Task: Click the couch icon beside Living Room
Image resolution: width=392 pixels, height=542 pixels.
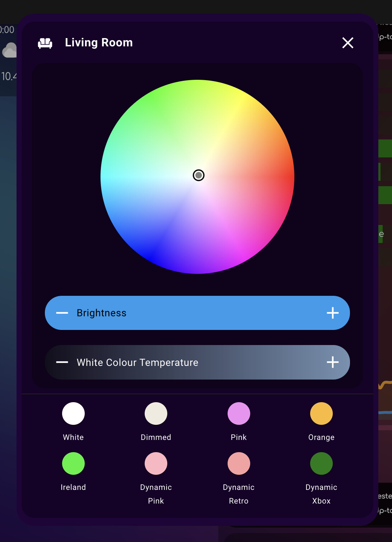Action: pos(45,42)
